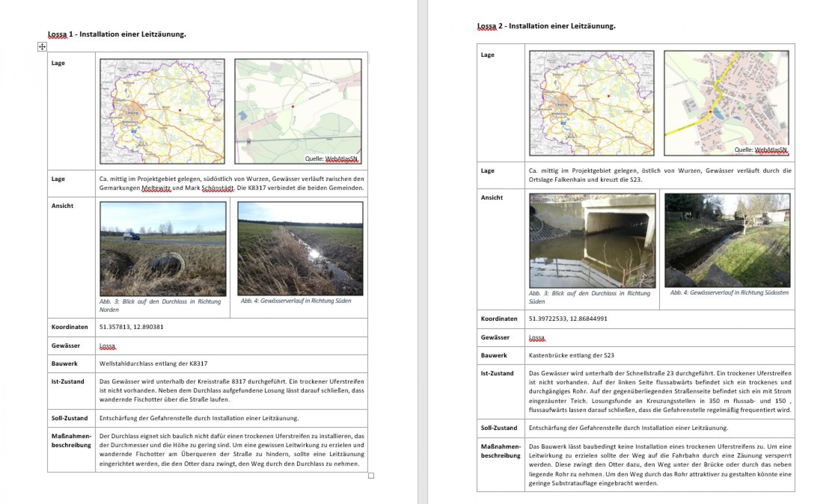Click the heading 'Lossa 1 - Installation einer Leitzäunung'
The width and height of the screenshot is (835, 504).
pos(117,34)
